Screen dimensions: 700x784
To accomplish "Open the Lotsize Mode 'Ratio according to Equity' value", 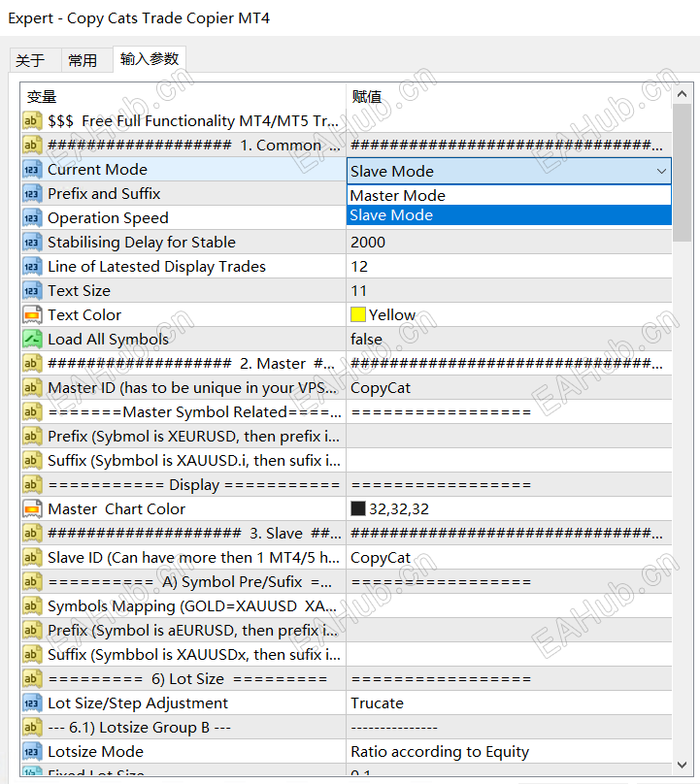I will (509, 752).
